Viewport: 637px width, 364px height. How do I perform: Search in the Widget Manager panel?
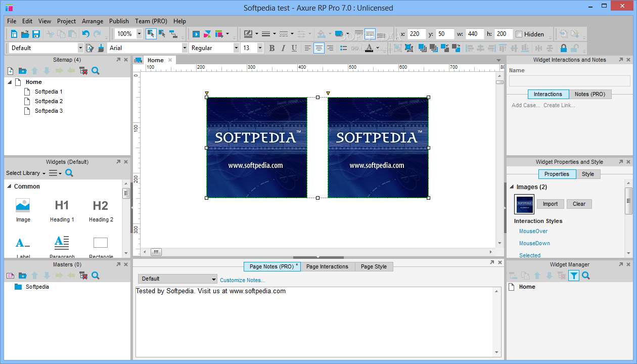[x=586, y=276]
